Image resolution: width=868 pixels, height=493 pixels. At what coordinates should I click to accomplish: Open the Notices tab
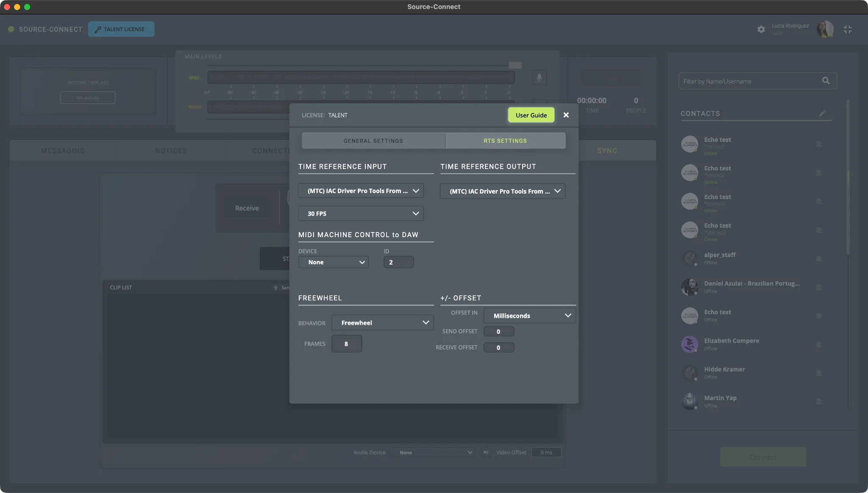pyautogui.click(x=171, y=151)
